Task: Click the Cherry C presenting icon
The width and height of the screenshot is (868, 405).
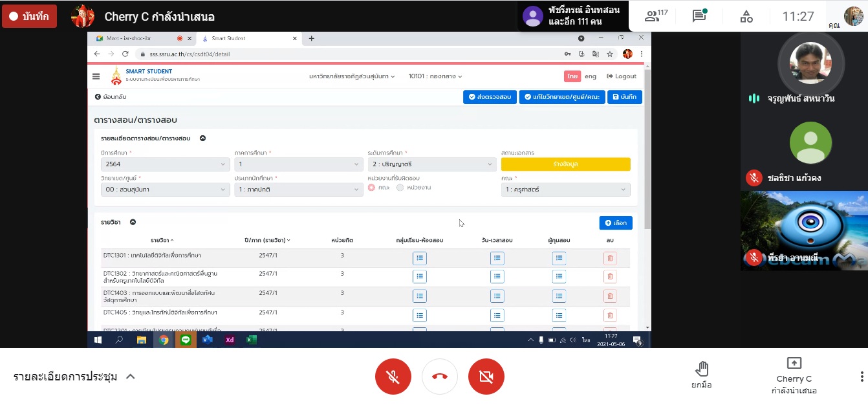Action: pos(794,364)
